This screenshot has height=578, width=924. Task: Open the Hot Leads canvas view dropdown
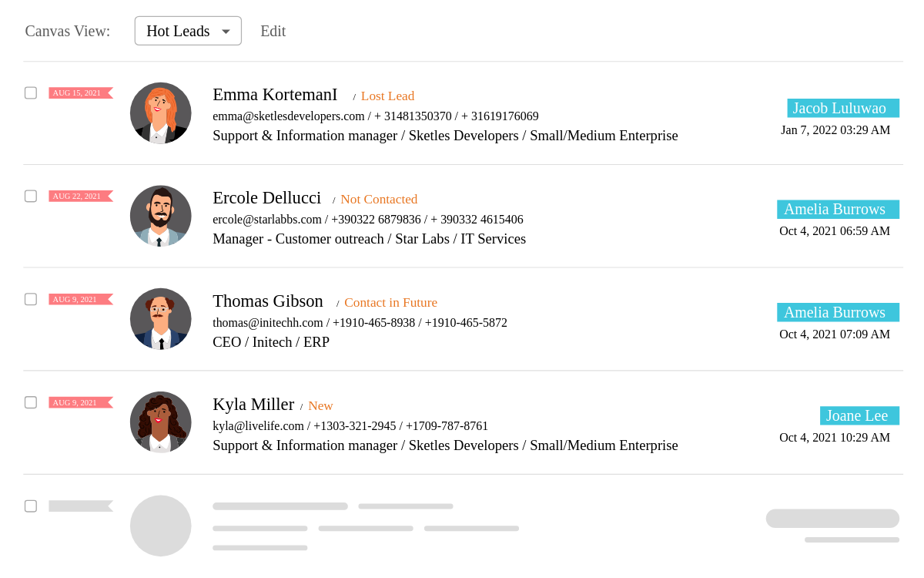188,31
